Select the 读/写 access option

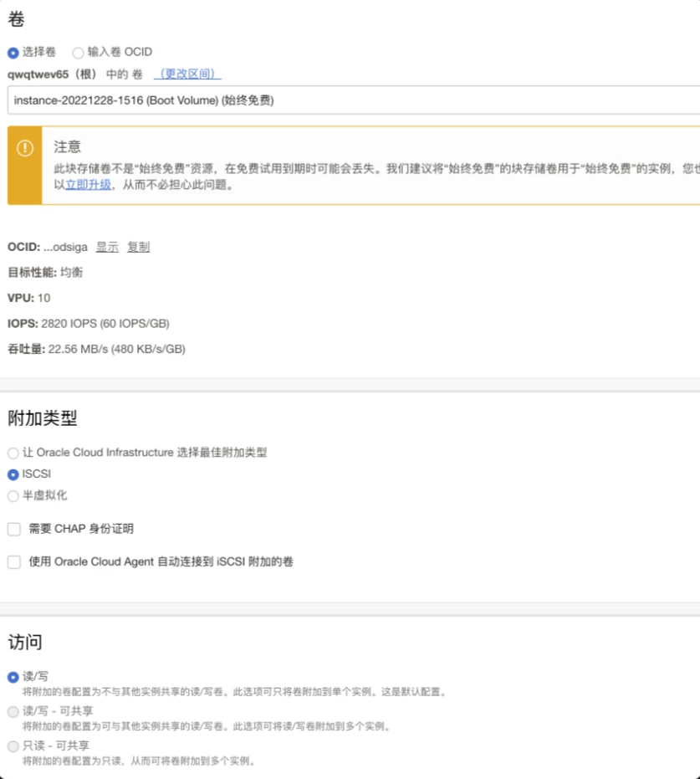(x=13, y=678)
